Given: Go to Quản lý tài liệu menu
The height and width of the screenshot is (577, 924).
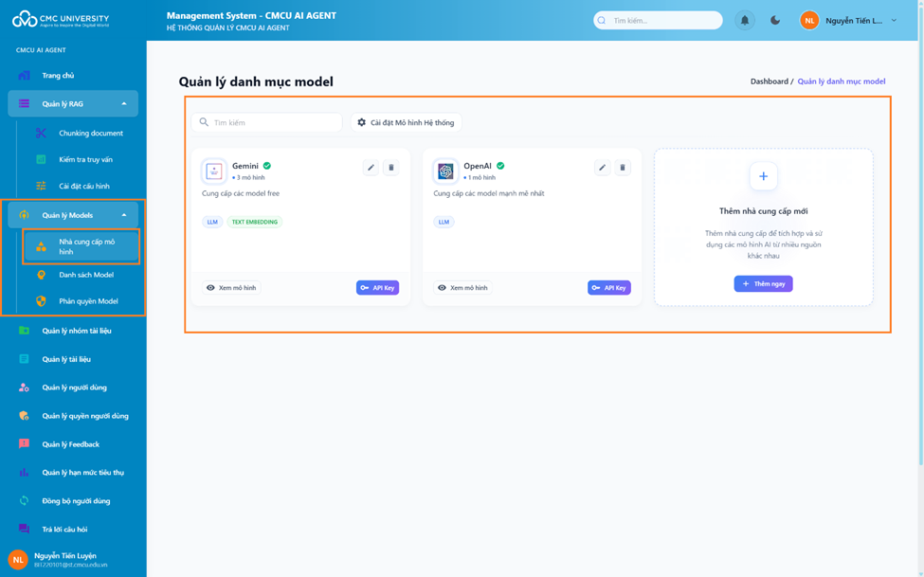Looking at the screenshot, I should tap(65, 359).
